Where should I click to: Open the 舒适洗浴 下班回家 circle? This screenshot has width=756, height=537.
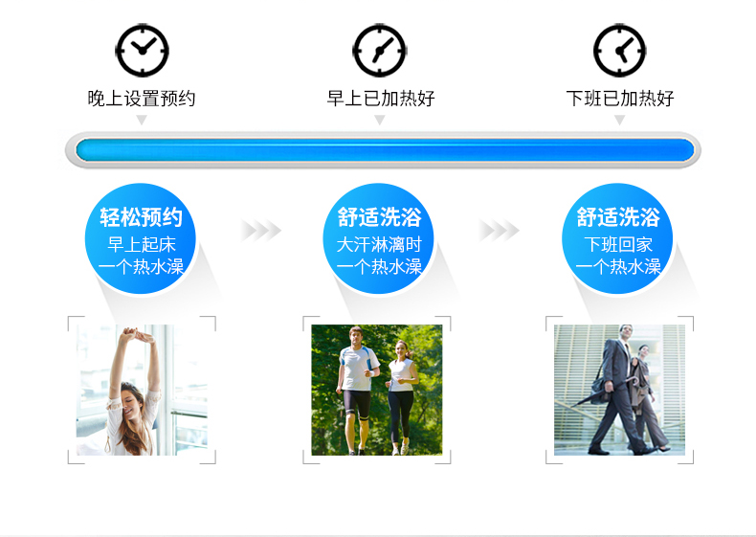(617, 238)
